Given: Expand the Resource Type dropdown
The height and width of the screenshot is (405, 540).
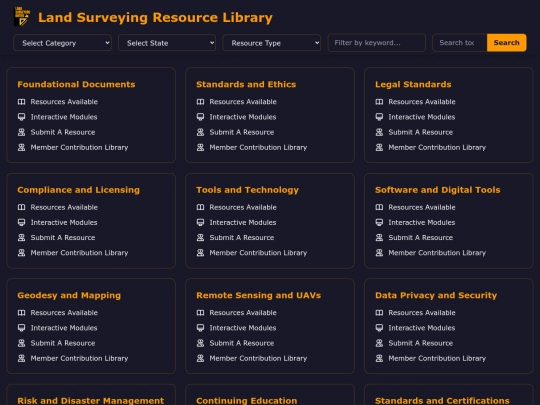Looking at the screenshot, I should pos(272,43).
